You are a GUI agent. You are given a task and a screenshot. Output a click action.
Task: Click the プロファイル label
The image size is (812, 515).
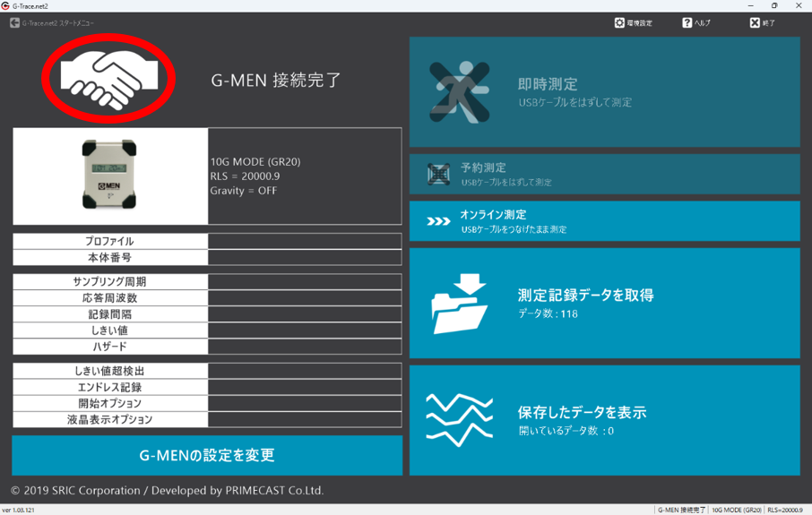(109, 241)
